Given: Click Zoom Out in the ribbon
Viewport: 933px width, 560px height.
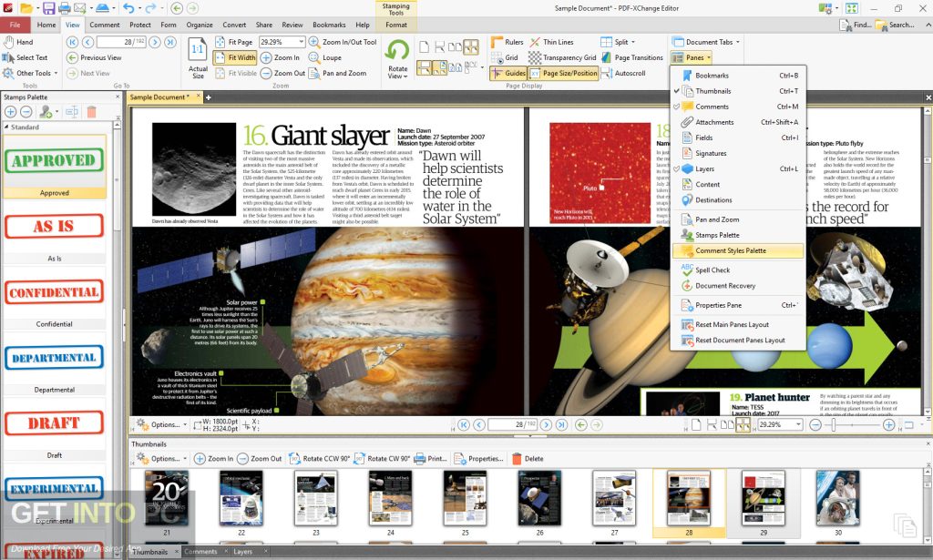Looking at the screenshot, I should (283, 73).
